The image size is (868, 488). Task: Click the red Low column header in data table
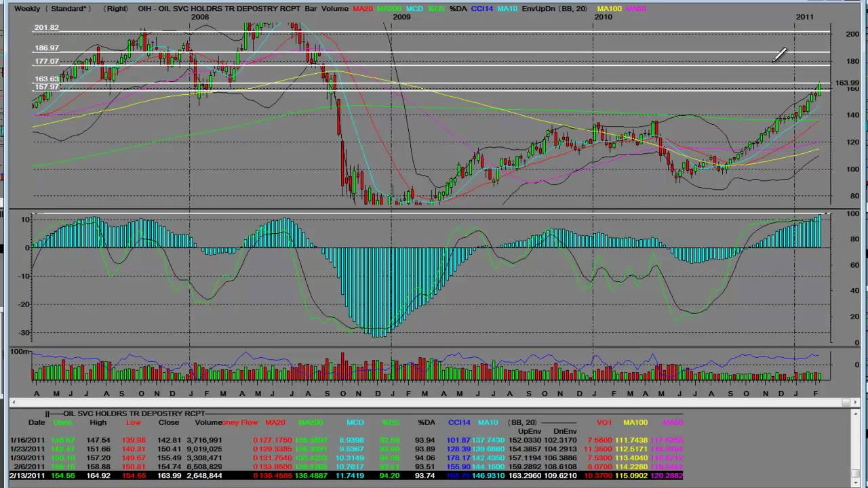(x=134, y=422)
